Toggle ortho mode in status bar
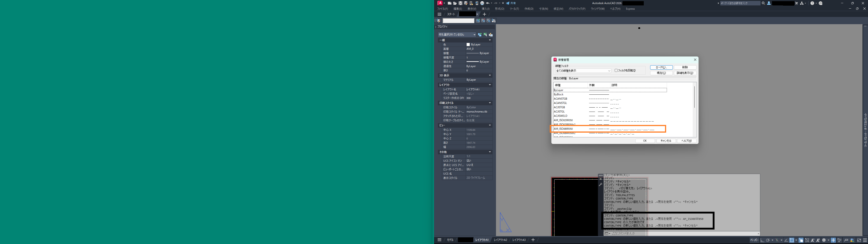Screen dimensions: 868x244 762,240
